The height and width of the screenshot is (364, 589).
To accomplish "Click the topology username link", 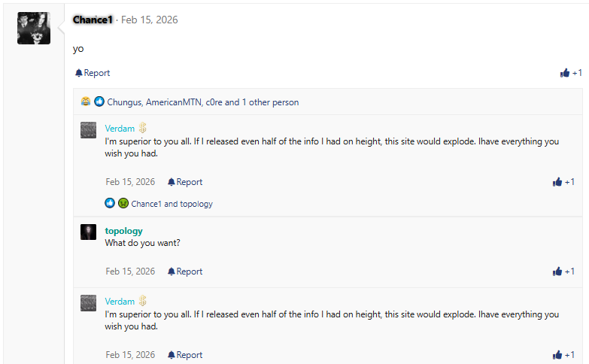I will click(x=123, y=231).
